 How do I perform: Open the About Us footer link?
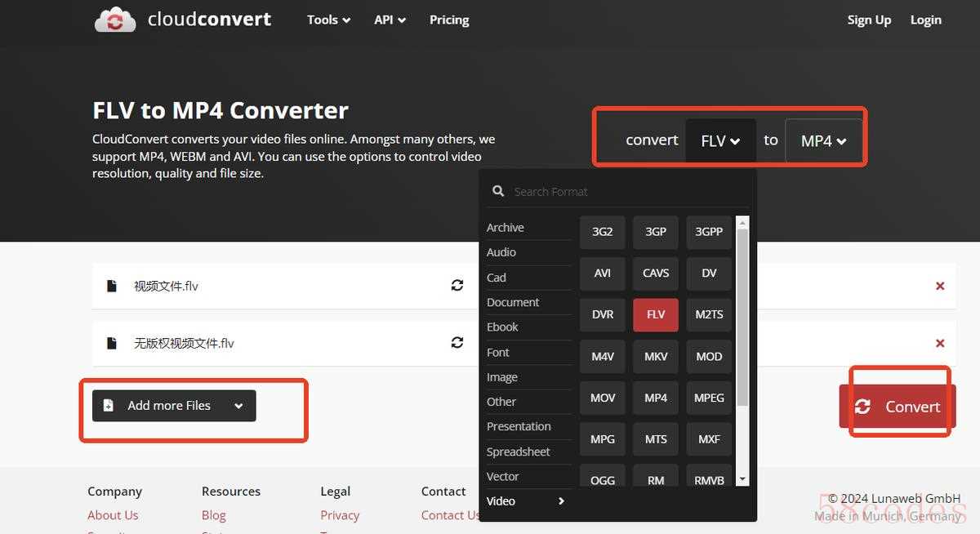coord(113,515)
